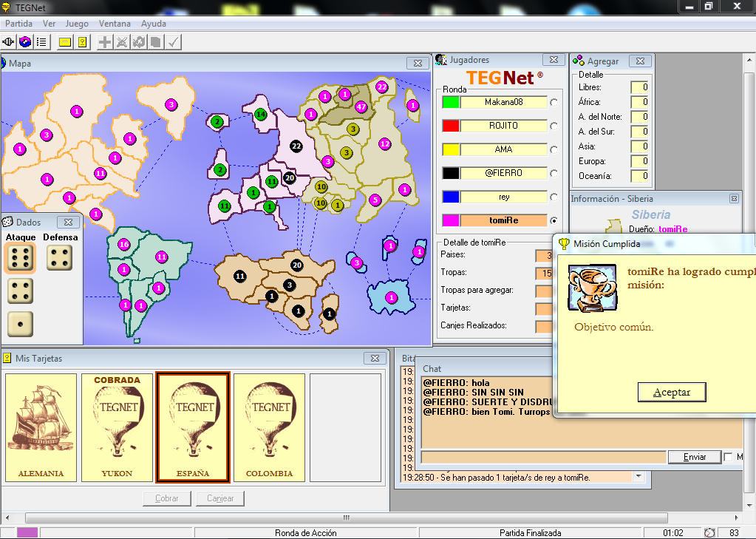Image resolution: width=756 pixels, height=539 pixels.
Task: Select the tomiRe radio button
Action: tap(554, 220)
